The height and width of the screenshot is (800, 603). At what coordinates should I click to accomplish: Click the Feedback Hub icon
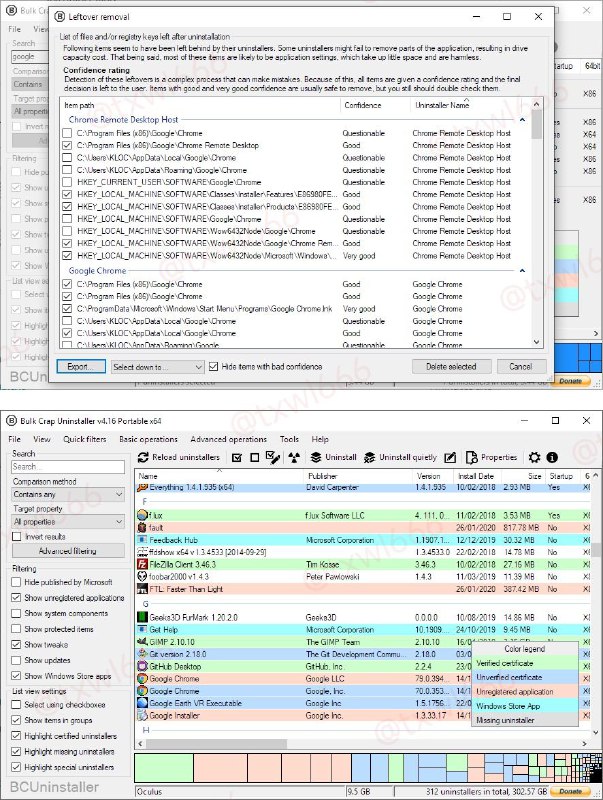(142, 540)
